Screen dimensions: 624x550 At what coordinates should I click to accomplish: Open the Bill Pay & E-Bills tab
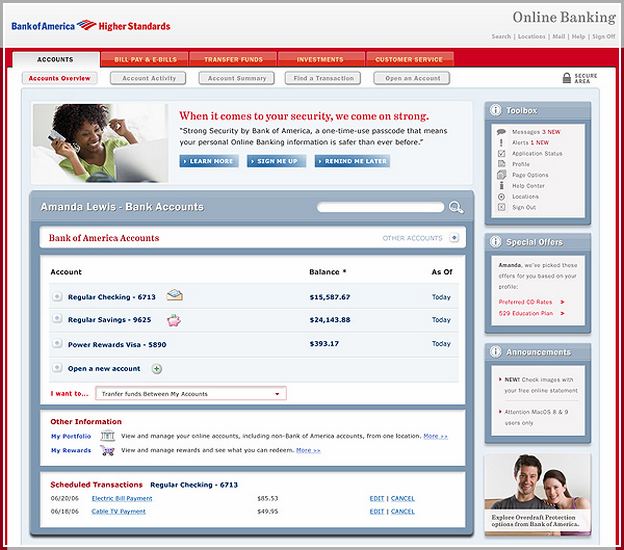click(145, 59)
